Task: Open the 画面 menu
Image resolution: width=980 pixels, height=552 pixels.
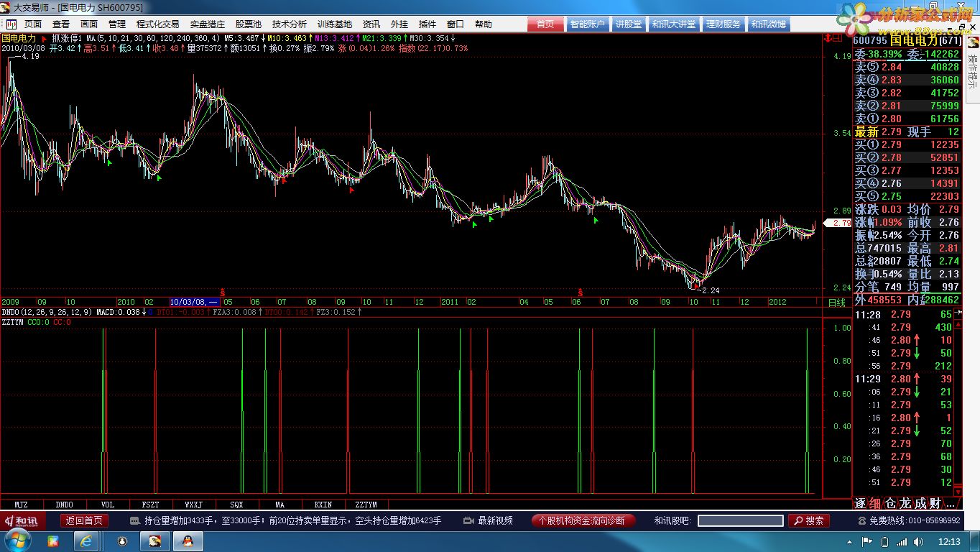Action: pyautogui.click(x=89, y=24)
